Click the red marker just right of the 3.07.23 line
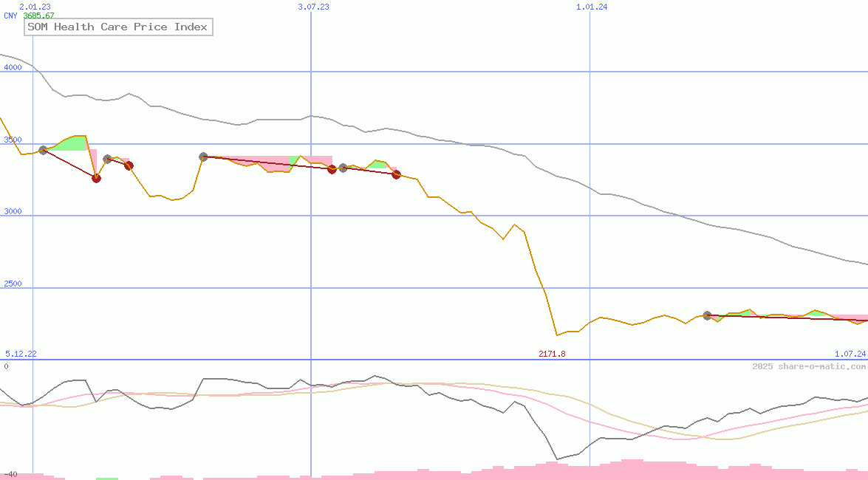868x480 pixels. 332,169
